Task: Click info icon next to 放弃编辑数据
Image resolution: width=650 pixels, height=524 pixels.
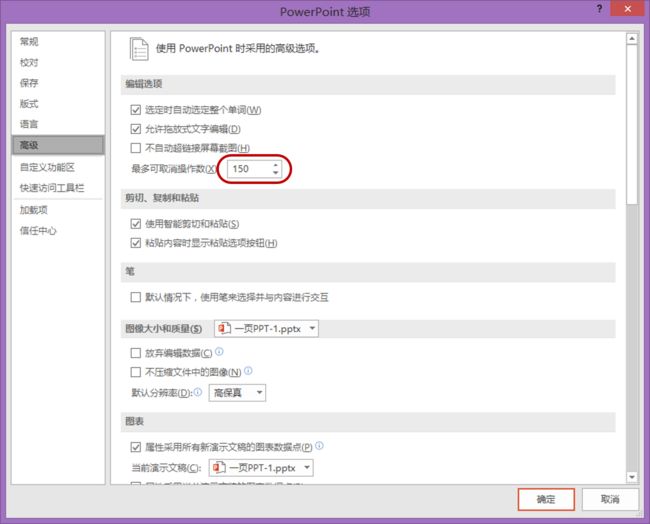Action: tap(219, 352)
